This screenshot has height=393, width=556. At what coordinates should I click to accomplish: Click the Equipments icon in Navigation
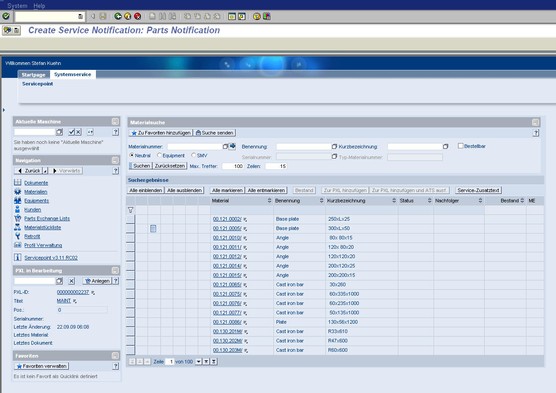tap(17, 200)
